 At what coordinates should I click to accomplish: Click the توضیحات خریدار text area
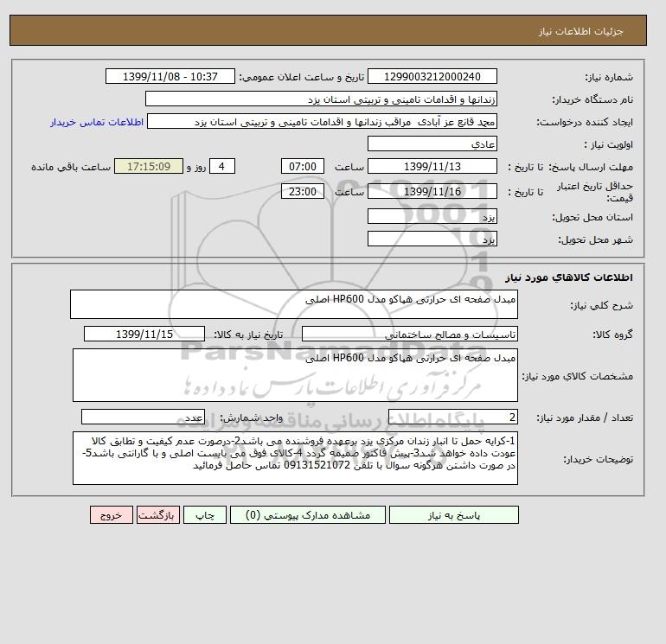tap(295, 458)
